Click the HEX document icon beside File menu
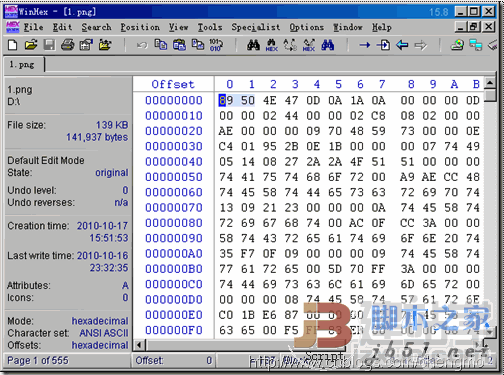This screenshot has width=504, height=375. (x=13, y=27)
